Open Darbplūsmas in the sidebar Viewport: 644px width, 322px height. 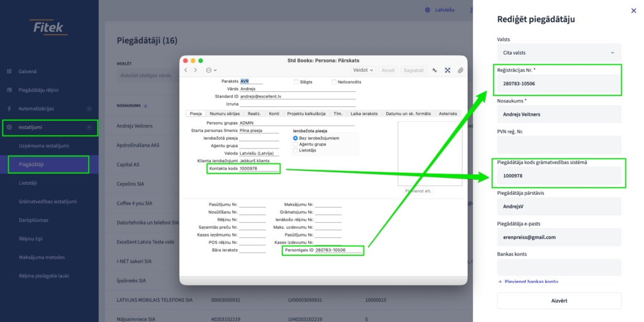34,220
